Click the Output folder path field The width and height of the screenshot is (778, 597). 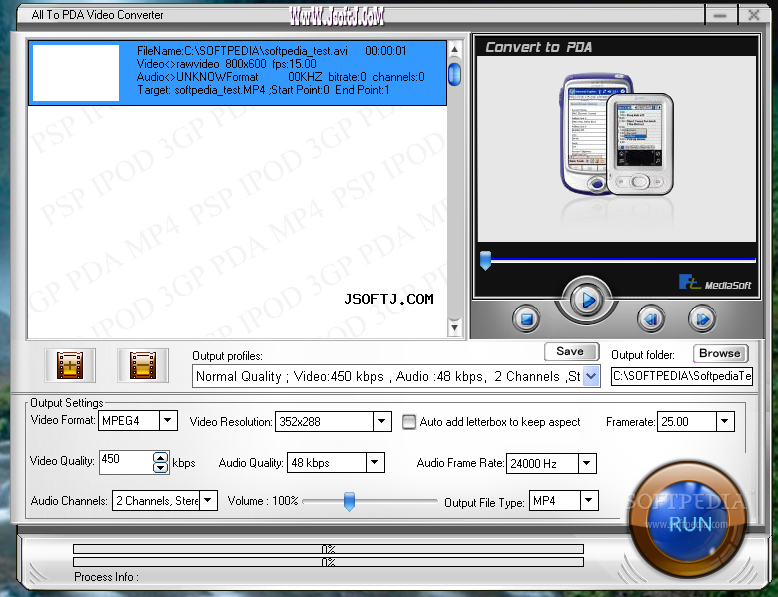point(682,376)
